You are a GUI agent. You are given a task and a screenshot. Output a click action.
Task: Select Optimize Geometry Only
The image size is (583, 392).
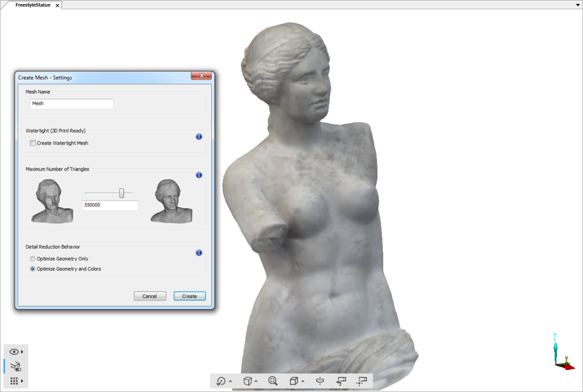[32, 258]
